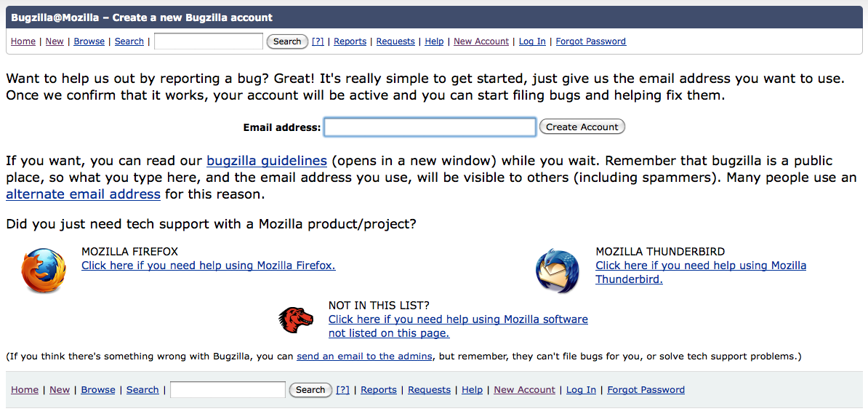The width and height of the screenshot is (868, 414).
Task: Focus the Email address input field
Action: click(430, 127)
